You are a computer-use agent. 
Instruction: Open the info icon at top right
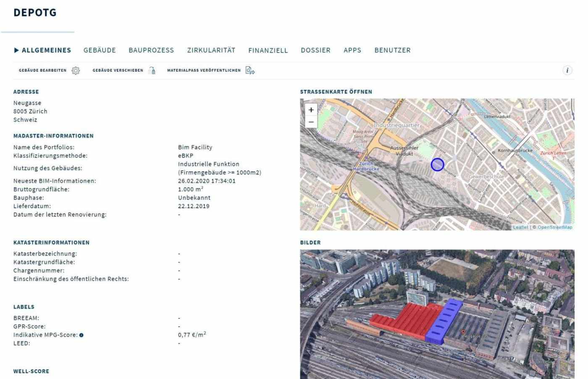tap(567, 71)
